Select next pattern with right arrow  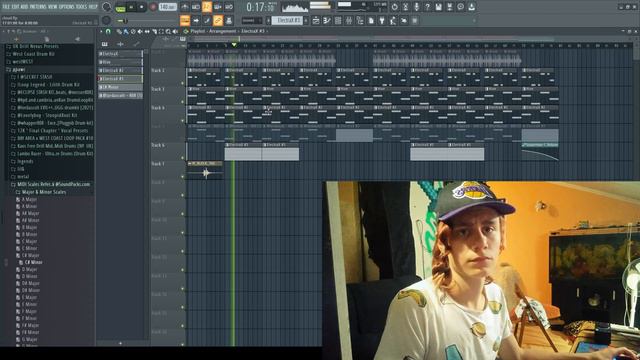pos(306,20)
